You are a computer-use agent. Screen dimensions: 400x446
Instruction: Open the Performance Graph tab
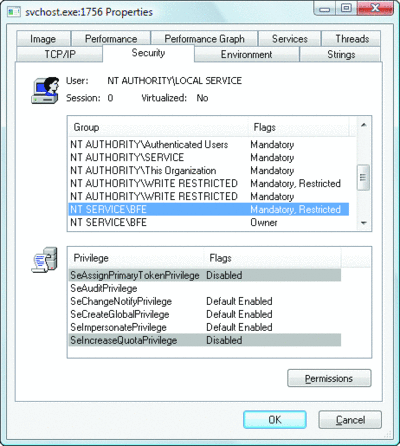[204, 39]
